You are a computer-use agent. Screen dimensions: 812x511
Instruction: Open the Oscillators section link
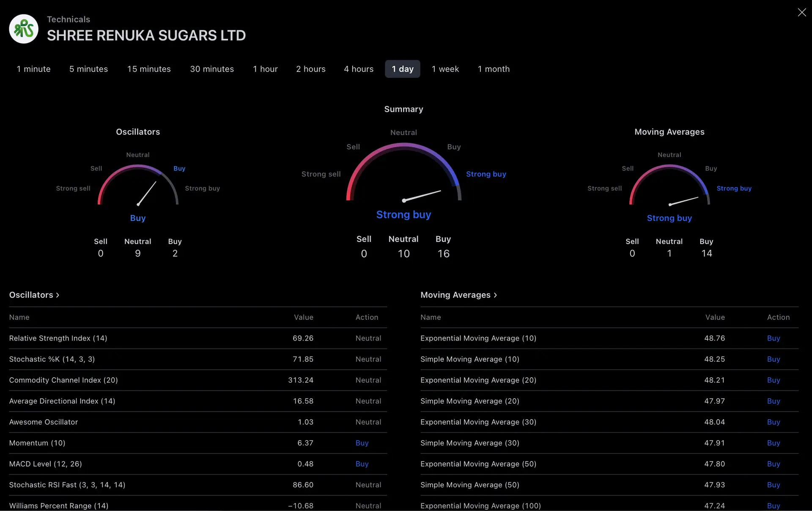pos(34,295)
